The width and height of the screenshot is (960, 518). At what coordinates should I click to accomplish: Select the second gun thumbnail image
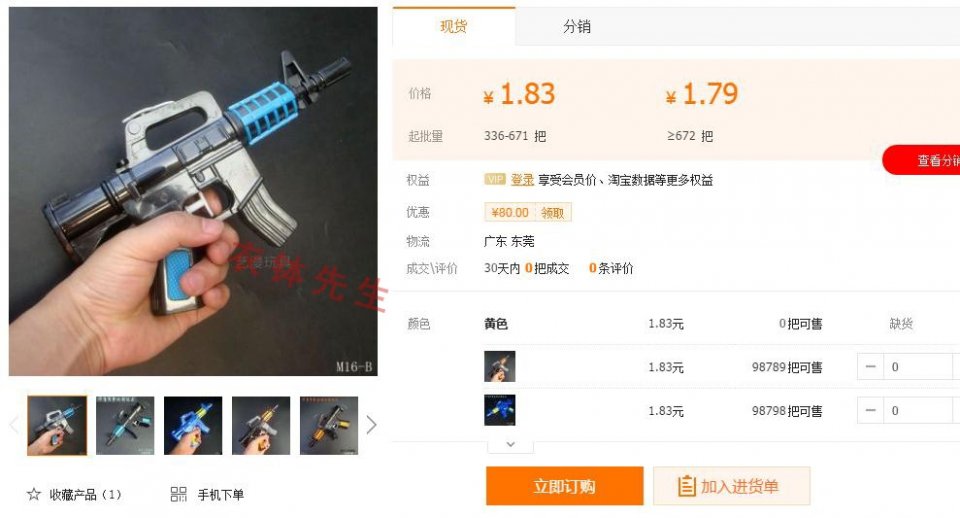(125, 426)
